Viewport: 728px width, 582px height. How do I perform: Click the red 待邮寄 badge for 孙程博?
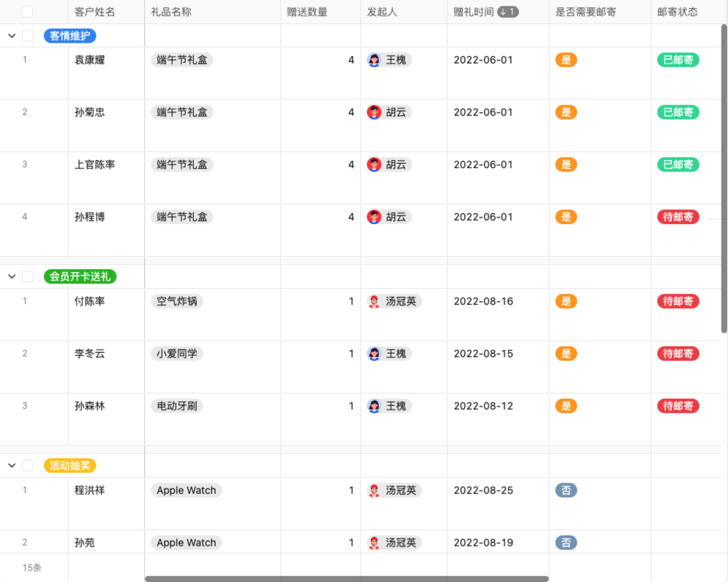[678, 216]
